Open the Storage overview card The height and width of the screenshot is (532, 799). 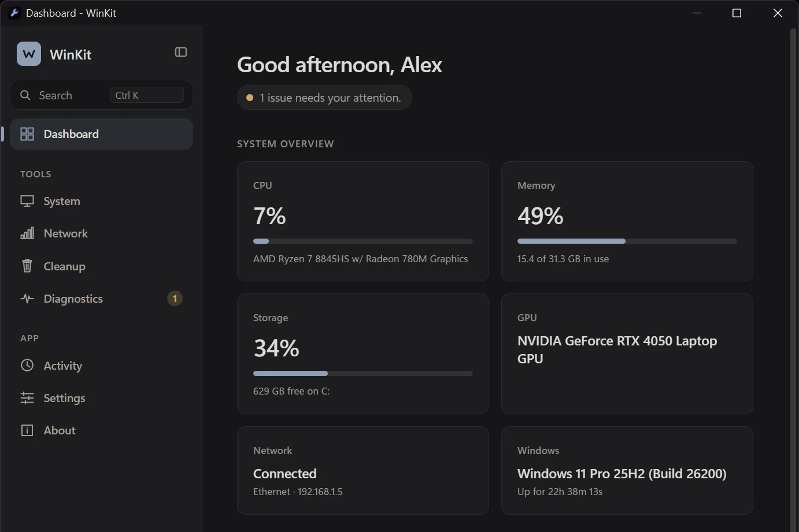click(363, 354)
